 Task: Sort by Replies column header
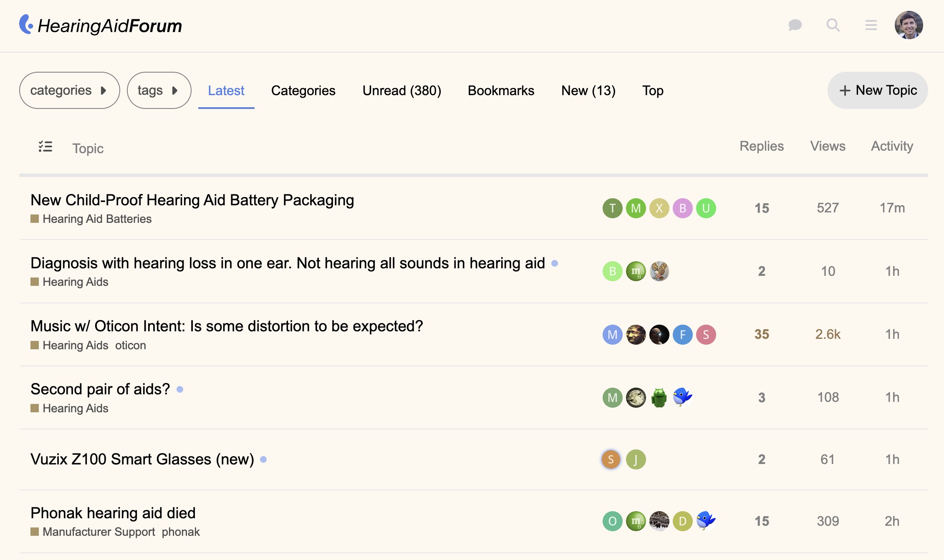pos(762,146)
